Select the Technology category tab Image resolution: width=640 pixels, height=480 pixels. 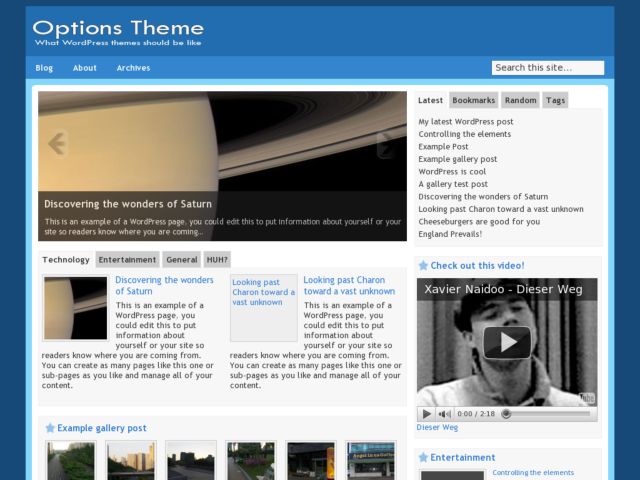(66, 260)
